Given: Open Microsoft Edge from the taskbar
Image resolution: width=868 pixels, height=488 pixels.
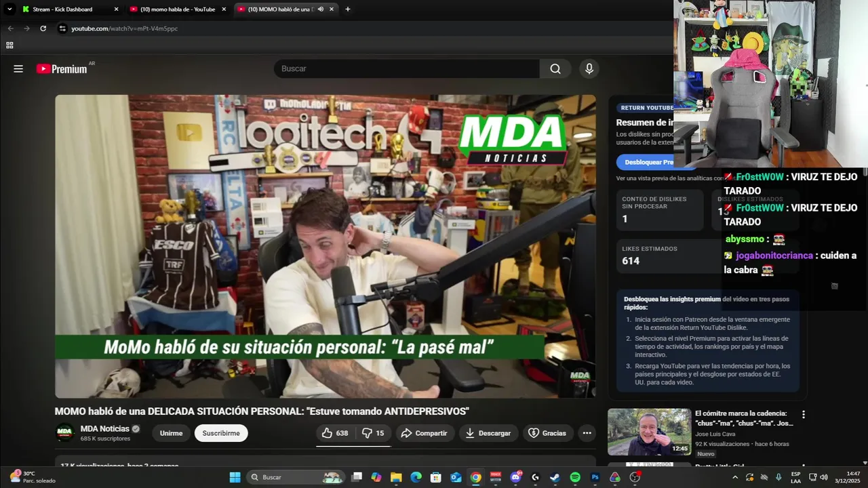Looking at the screenshot, I should click(416, 477).
